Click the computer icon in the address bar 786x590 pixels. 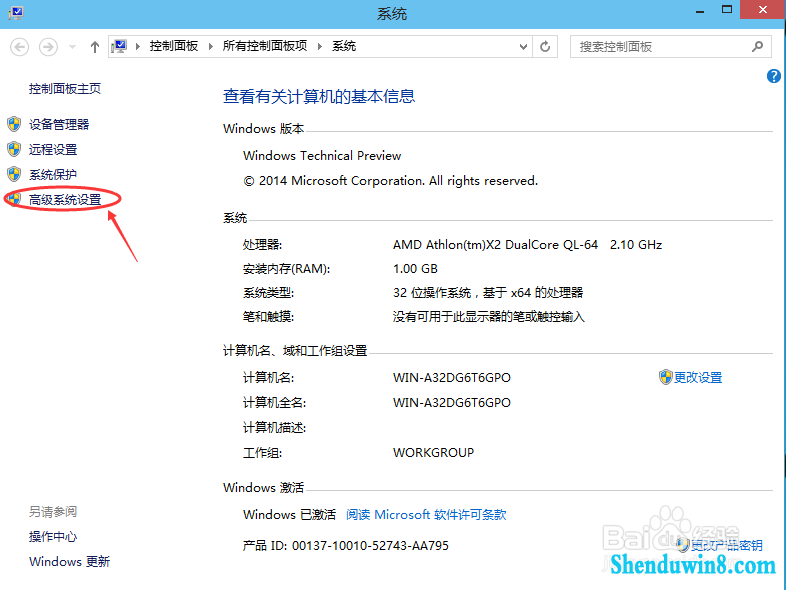[x=119, y=47]
